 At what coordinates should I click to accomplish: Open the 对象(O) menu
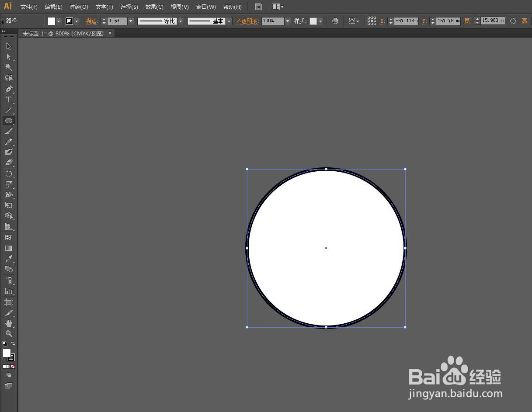[79, 7]
